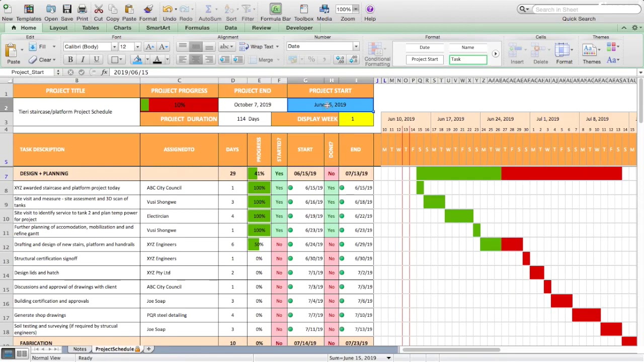Viewport: 644px width, 362px height.
Task: Increase font size with the A-up icon
Action: 149,47
